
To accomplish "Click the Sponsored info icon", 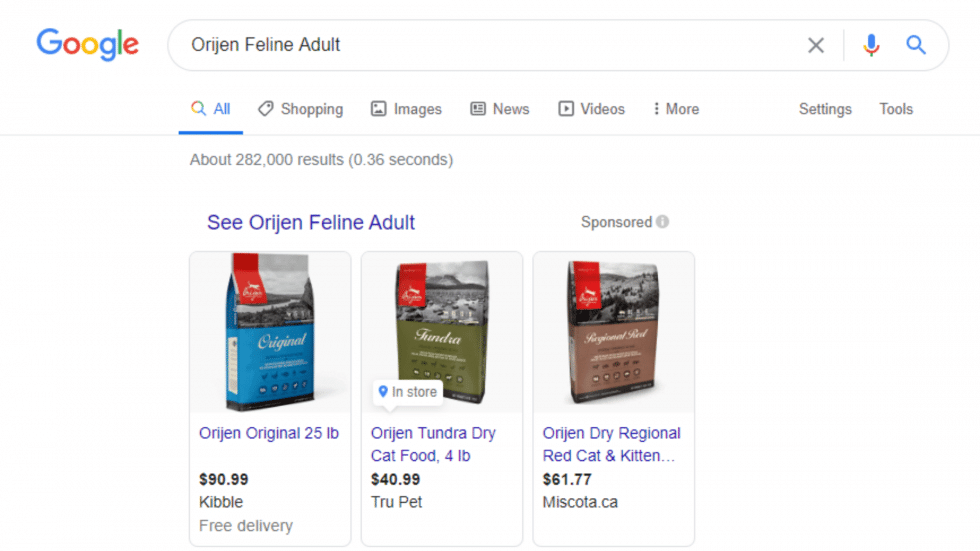I will (662, 222).
